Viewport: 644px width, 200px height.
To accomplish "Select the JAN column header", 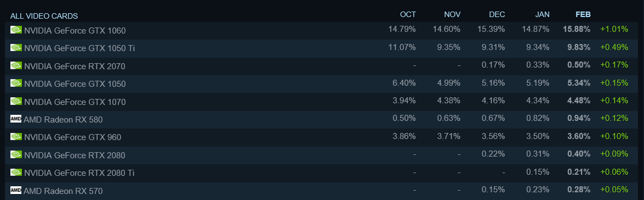I will [x=542, y=14].
